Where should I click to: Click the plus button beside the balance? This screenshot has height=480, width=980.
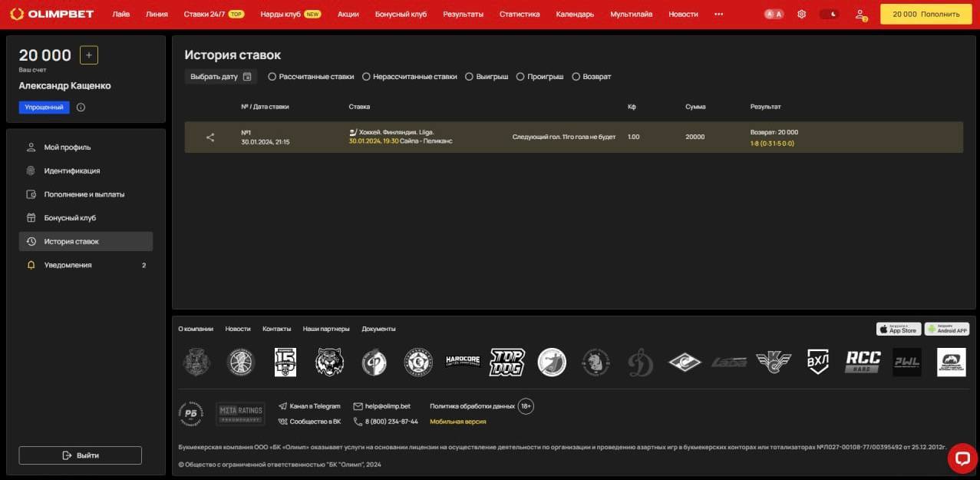click(x=89, y=55)
